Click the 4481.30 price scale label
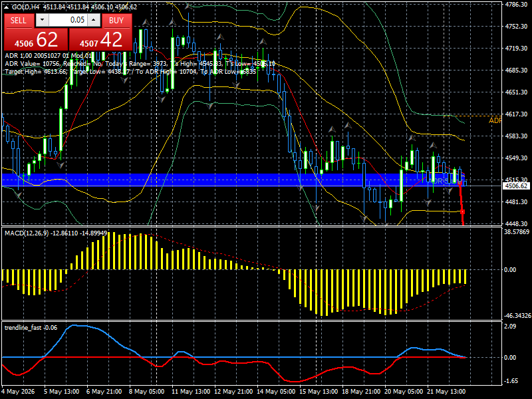 516,202
